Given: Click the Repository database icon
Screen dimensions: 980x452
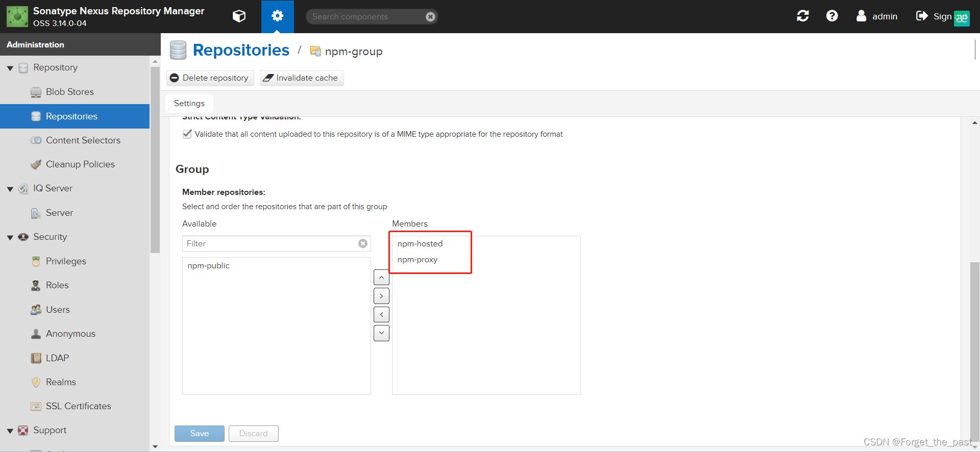Looking at the screenshot, I should [23, 68].
